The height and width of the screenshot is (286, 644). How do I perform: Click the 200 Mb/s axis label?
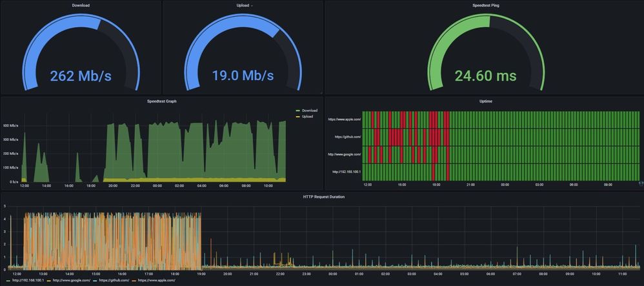point(11,153)
